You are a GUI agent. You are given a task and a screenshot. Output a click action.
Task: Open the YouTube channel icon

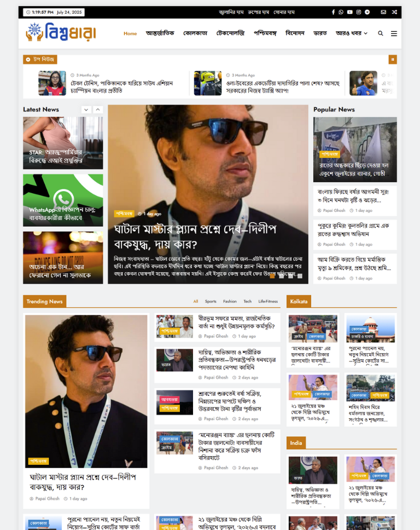pyautogui.click(x=350, y=12)
